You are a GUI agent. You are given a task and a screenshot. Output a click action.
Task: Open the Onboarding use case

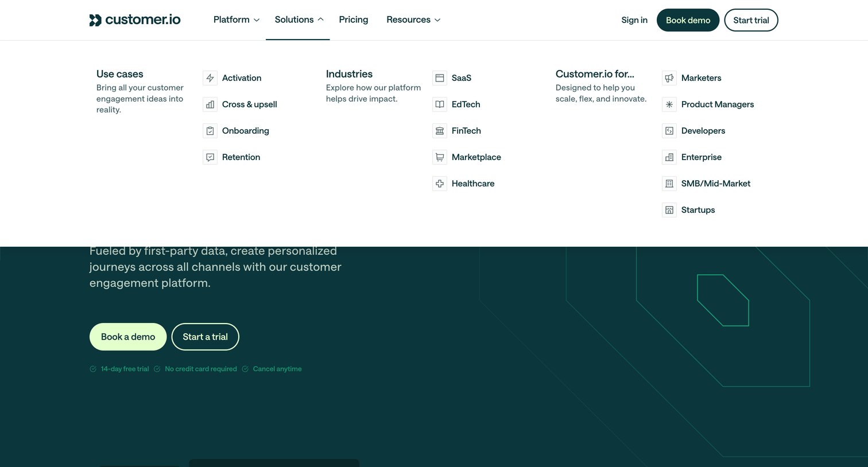coord(246,131)
